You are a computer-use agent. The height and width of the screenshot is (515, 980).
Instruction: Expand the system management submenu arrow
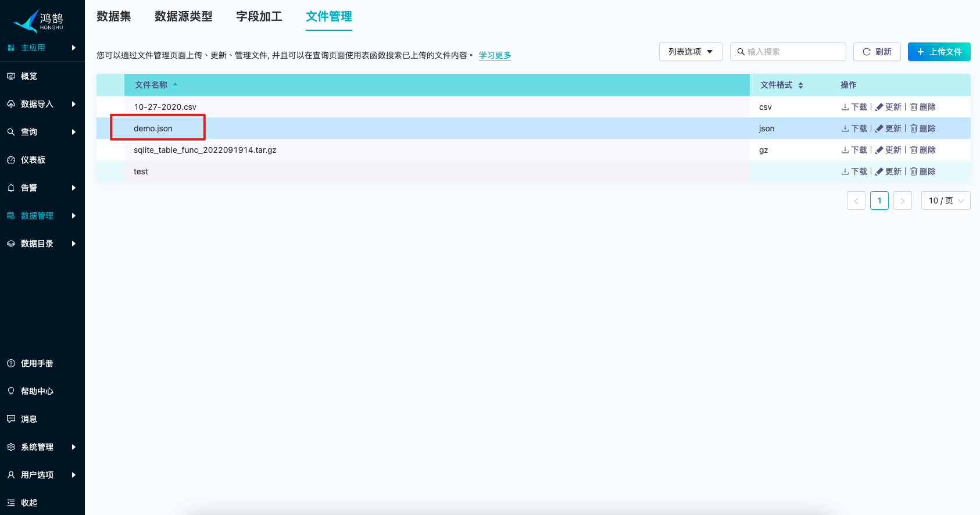coord(74,447)
